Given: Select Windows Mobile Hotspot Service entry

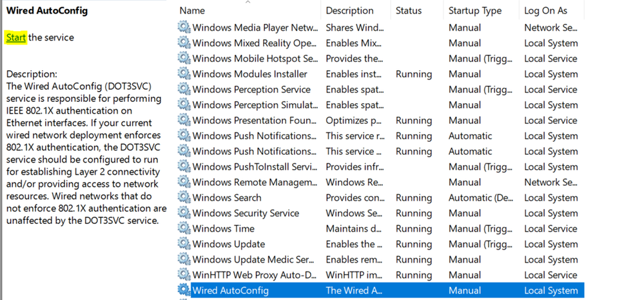Looking at the screenshot, I should 255,58.
